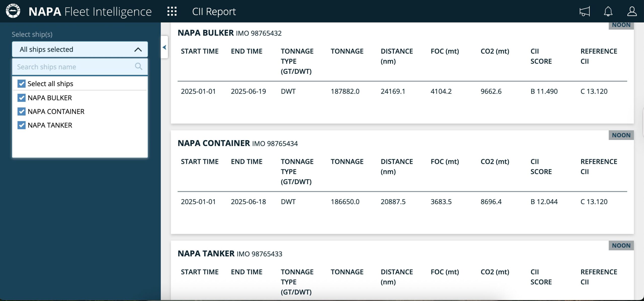The image size is (644, 301).
Task: Click START TIME header in NAPA BULKER table
Action: pos(200,51)
